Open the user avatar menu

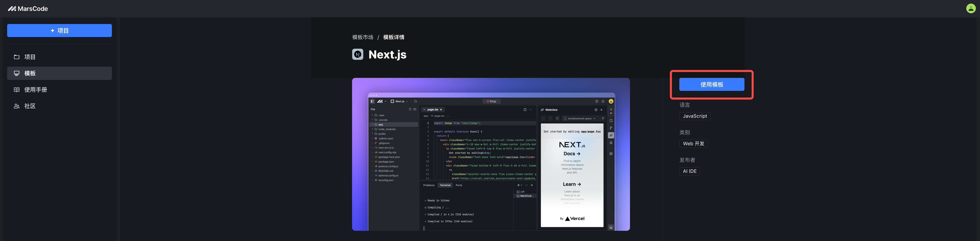click(971, 8)
